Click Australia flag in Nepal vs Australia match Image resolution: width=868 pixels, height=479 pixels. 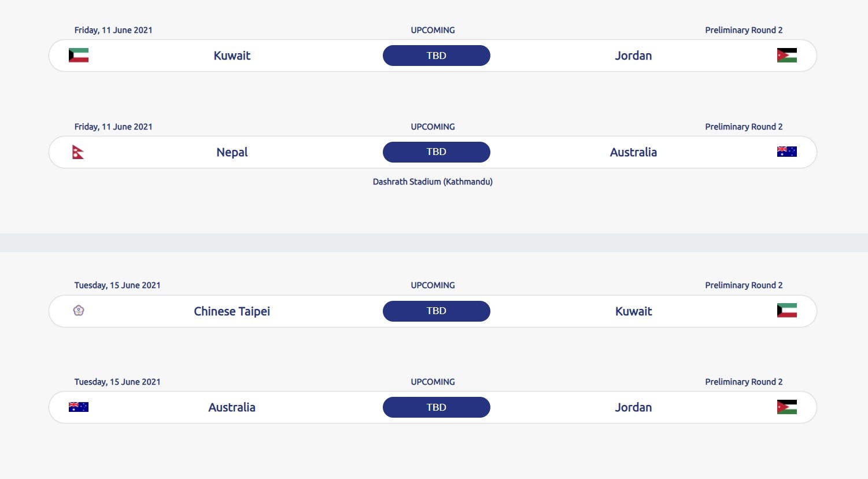coord(786,152)
